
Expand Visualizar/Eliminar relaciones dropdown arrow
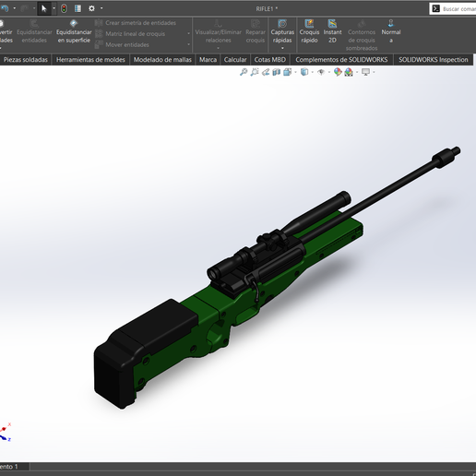pyautogui.click(x=219, y=48)
